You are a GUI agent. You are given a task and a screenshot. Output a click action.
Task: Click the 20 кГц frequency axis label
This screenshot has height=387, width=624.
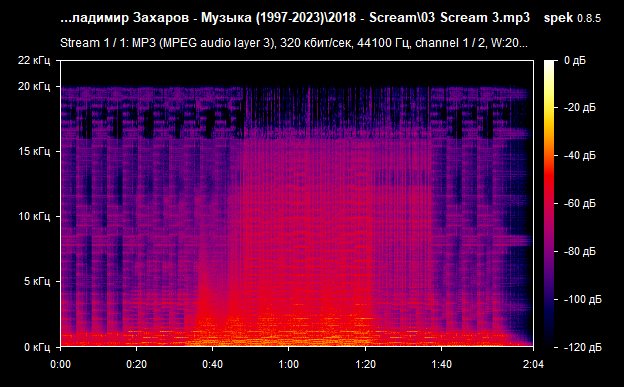[34, 86]
